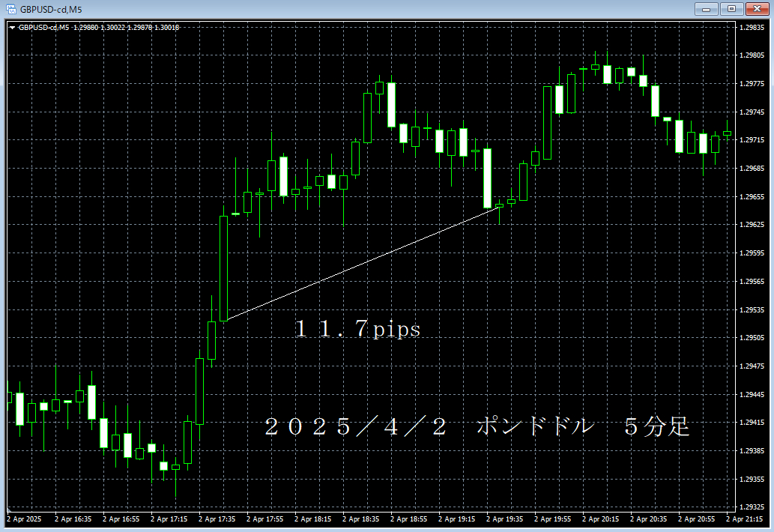The width and height of the screenshot is (774, 532).
Task: Click time label '2 Apr 19:35' on time axis
Action: tap(504, 519)
